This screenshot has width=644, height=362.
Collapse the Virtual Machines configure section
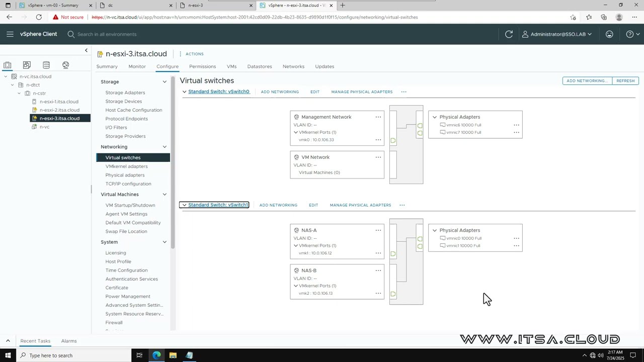click(165, 195)
